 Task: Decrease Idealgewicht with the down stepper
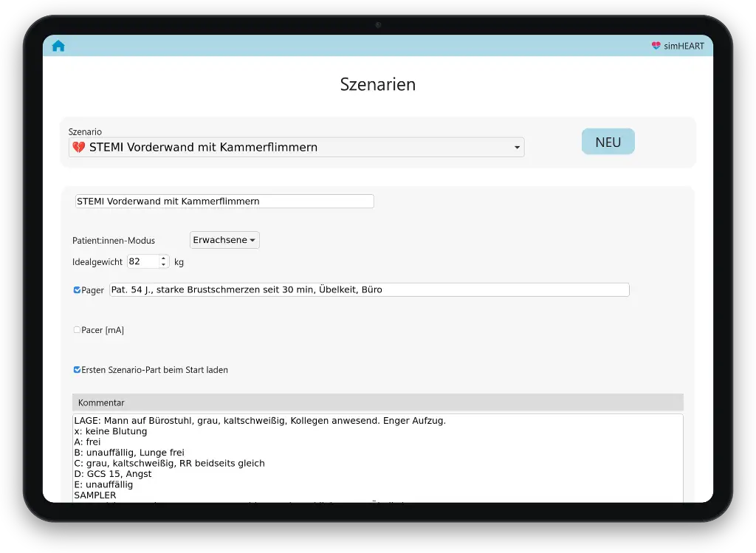pyautogui.click(x=163, y=265)
